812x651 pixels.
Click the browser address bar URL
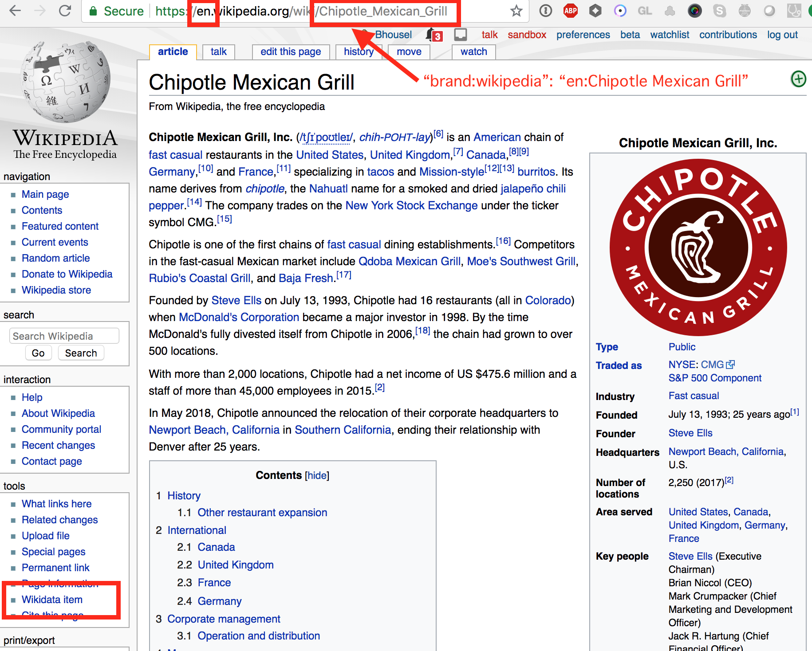pyautogui.click(x=301, y=11)
